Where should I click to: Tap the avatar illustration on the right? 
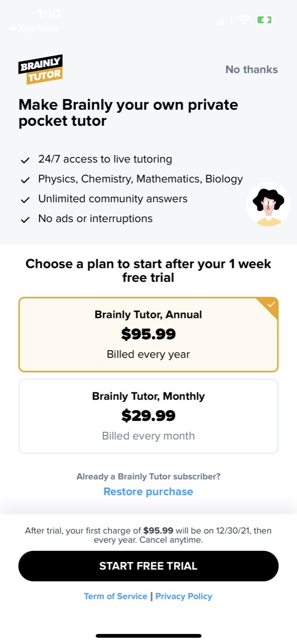(268, 204)
